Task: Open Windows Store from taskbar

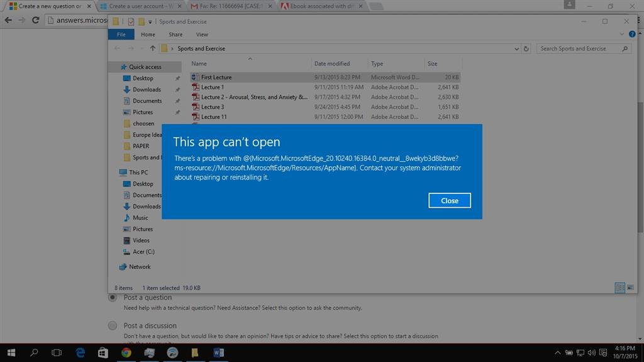Action: coord(103,353)
